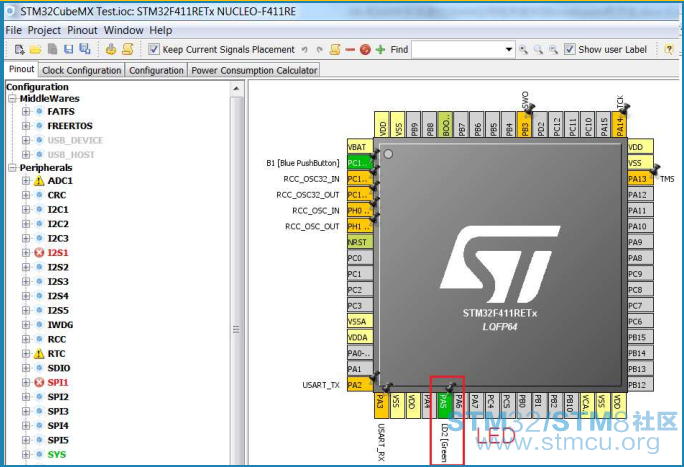Expand the RCC peripheral node
The width and height of the screenshot is (684, 467).
(26, 339)
